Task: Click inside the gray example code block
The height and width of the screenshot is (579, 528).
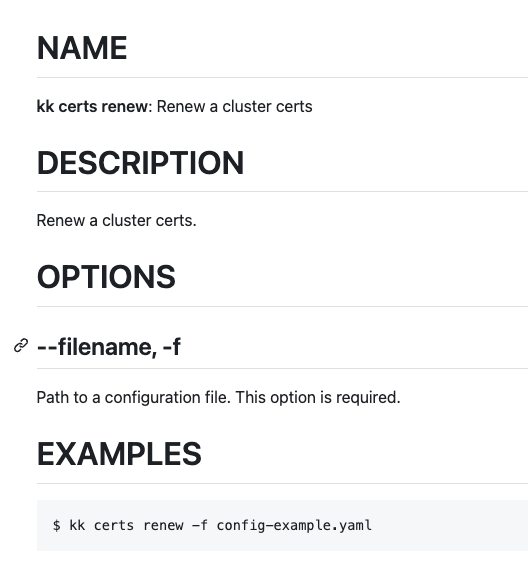Action: [x=282, y=525]
